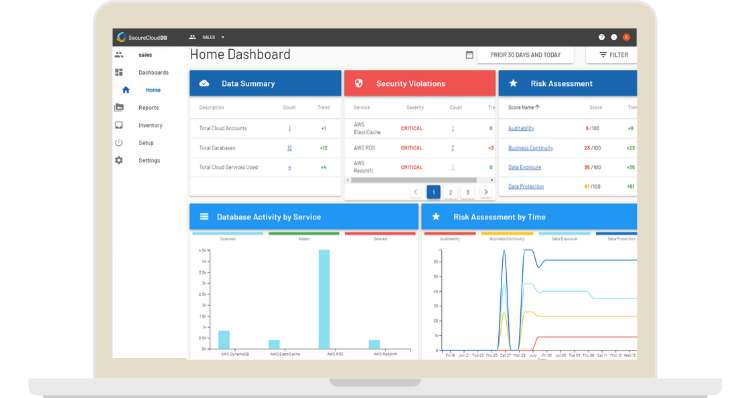Image resolution: width=750 pixels, height=398 pixels.
Task: Sort by the Score Name column header
Action: (523, 108)
